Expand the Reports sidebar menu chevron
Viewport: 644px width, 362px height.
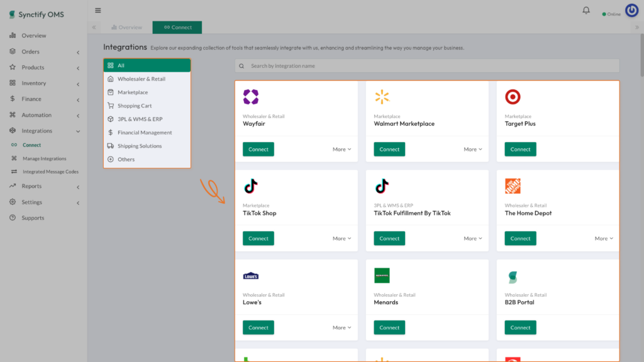78,187
